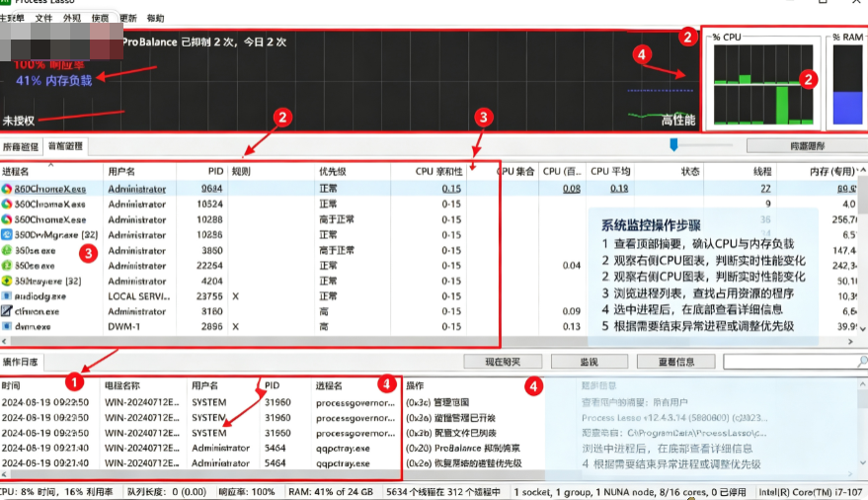Click the action log scroll-down arrow
The image size is (868, 500).
pyautogui.click(x=863, y=462)
